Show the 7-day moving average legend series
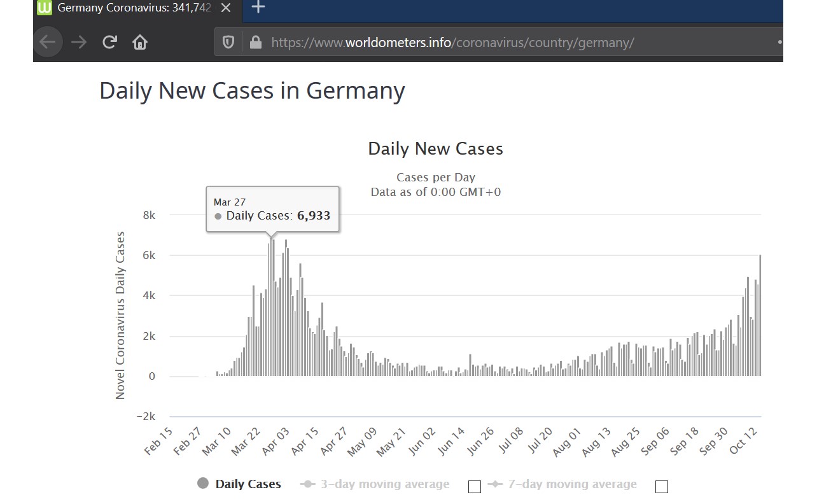This screenshot has width=817, height=504. pos(571,484)
